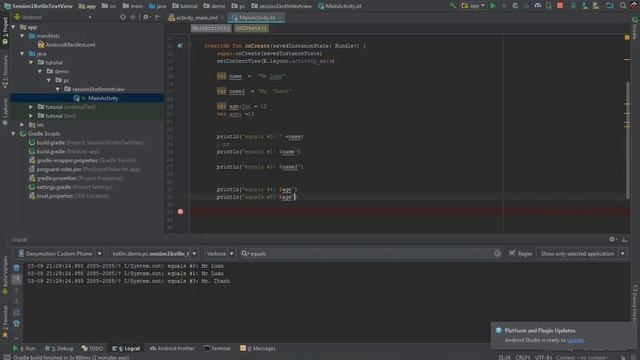The width and height of the screenshot is (640, 360).
Task: Click the Logcat clear (trash) icon
Action: point(16,268)
